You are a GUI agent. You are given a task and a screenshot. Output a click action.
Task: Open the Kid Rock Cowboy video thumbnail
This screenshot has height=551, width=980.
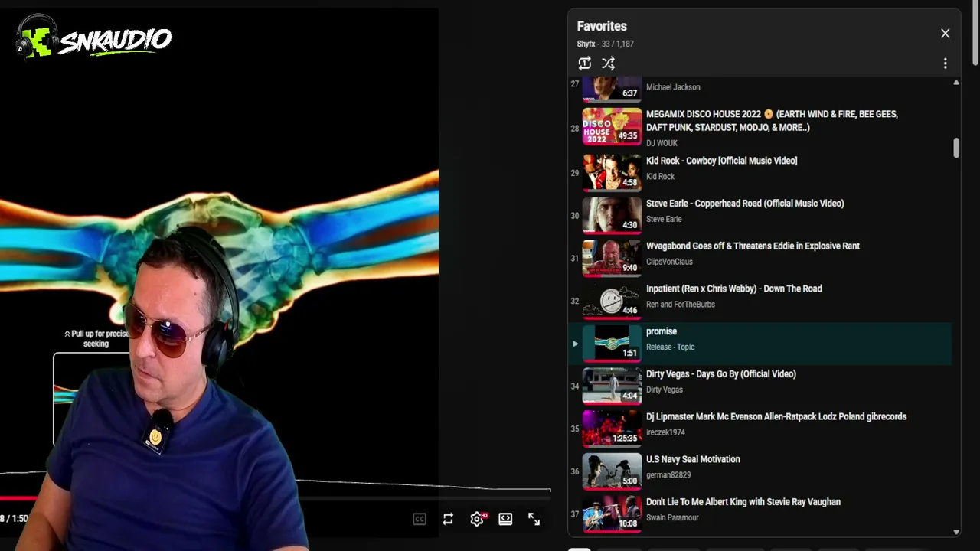(612, 172)
